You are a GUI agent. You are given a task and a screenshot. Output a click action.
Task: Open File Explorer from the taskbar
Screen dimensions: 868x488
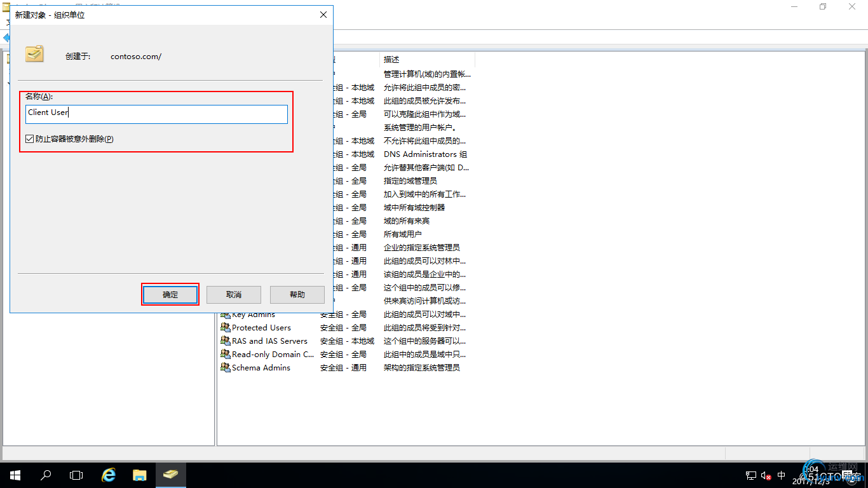(x=140, y=475)
